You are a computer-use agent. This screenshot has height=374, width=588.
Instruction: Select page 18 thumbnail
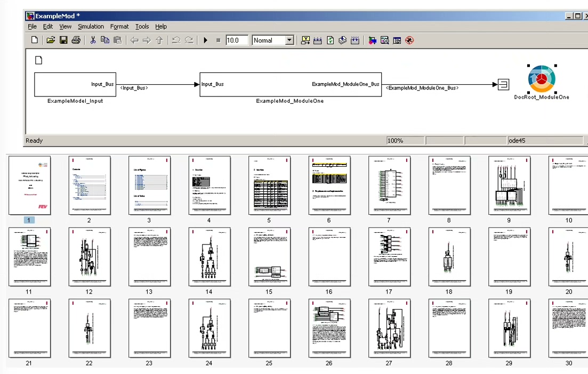[449, 257]
